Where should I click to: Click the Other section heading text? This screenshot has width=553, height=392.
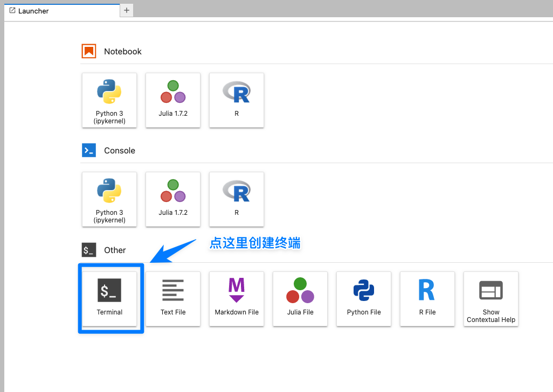click(x=115, y=250)
